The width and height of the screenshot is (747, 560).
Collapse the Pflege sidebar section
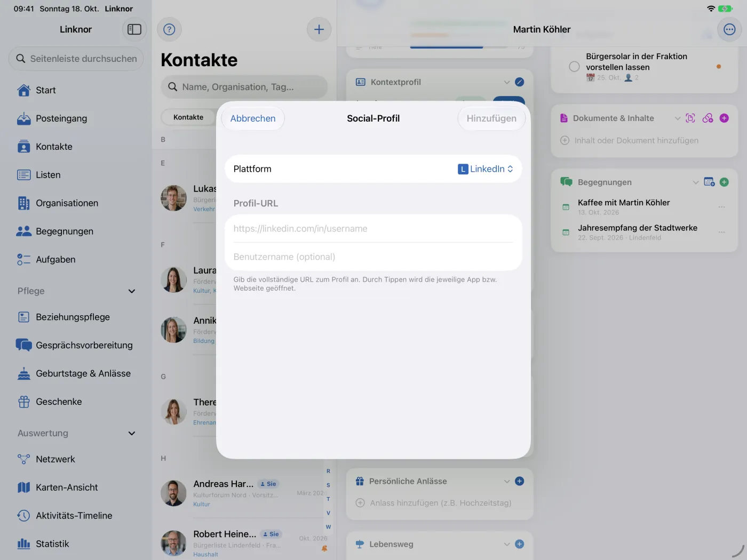pyautogui.click(x=132, y=291)
